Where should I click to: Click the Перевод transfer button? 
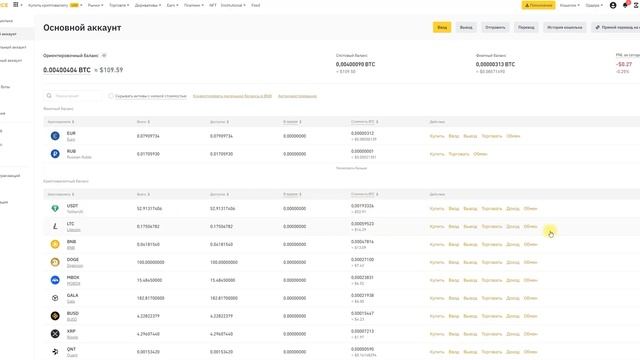coord(526,27)
